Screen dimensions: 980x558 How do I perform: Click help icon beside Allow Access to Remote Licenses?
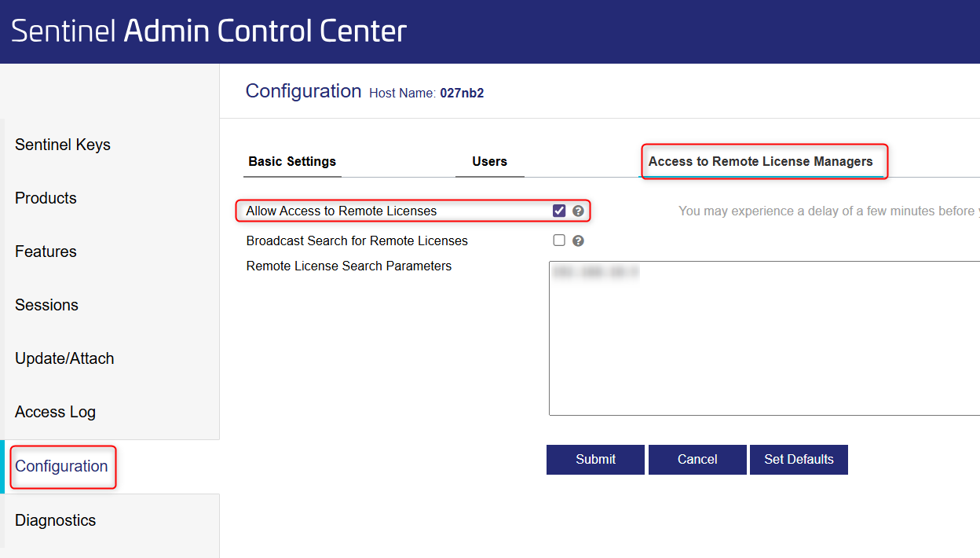[579, 211]
